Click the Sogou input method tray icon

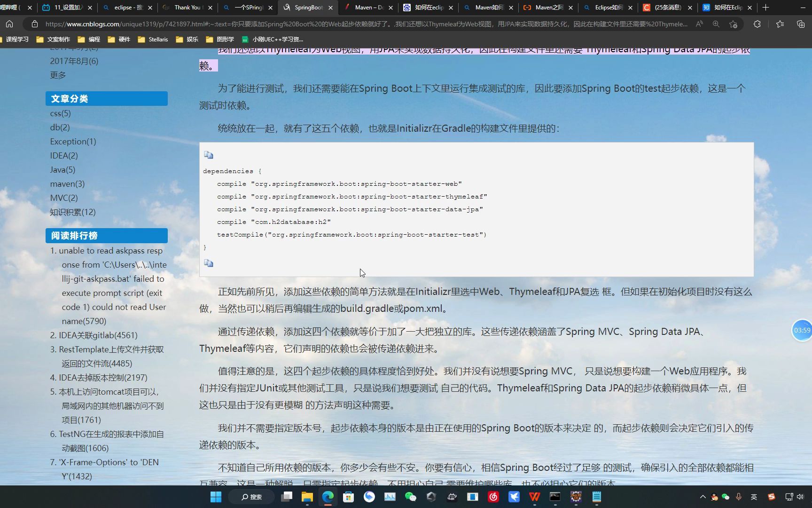point(771,497)
